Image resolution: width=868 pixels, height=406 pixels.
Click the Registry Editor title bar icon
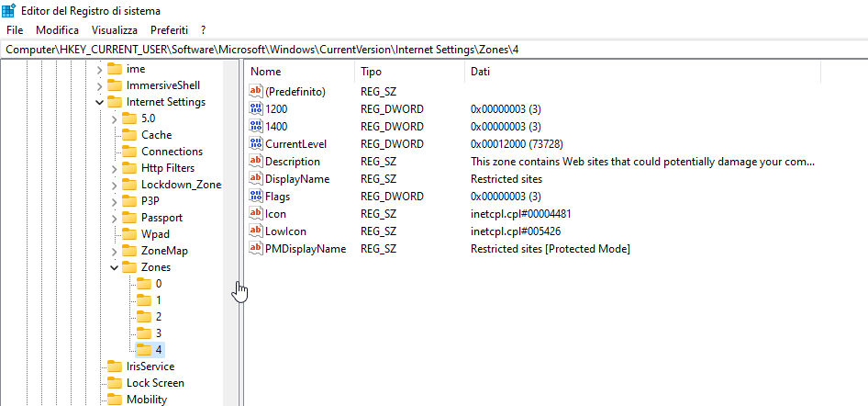tap(9, 10)
